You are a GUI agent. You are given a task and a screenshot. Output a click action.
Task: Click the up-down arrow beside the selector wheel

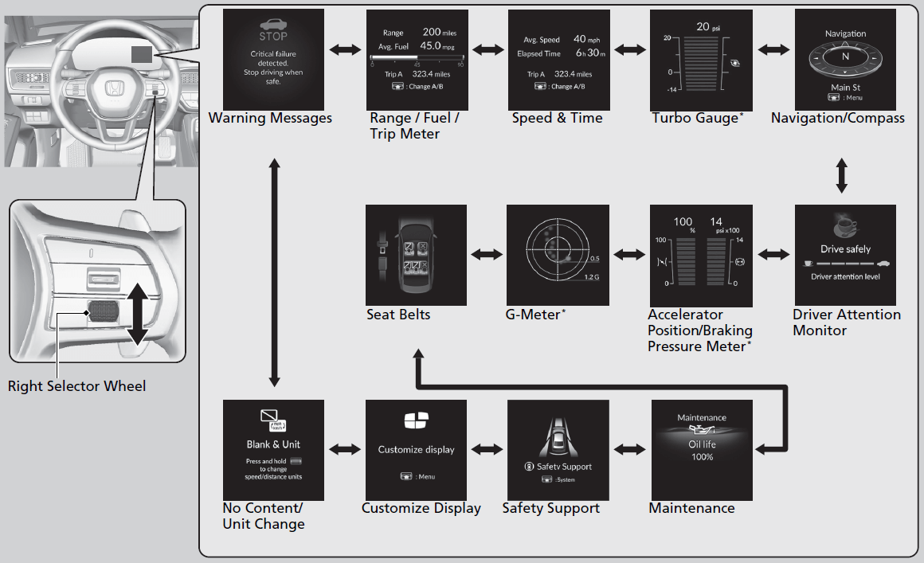pos(136,314)
